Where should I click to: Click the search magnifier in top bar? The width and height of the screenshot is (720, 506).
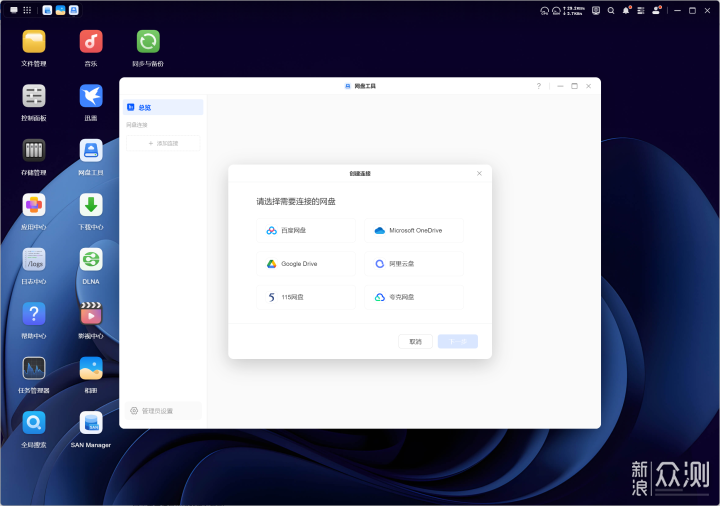(x=611, y=11)
